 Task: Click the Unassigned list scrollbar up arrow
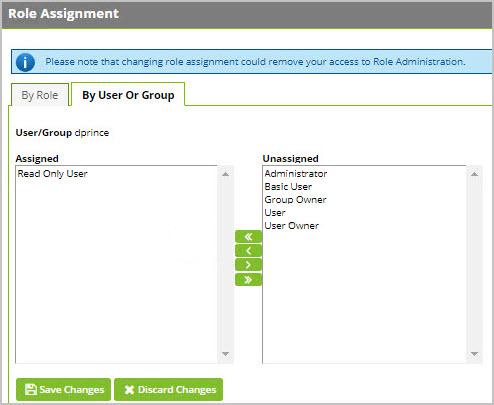click(474, 174)
